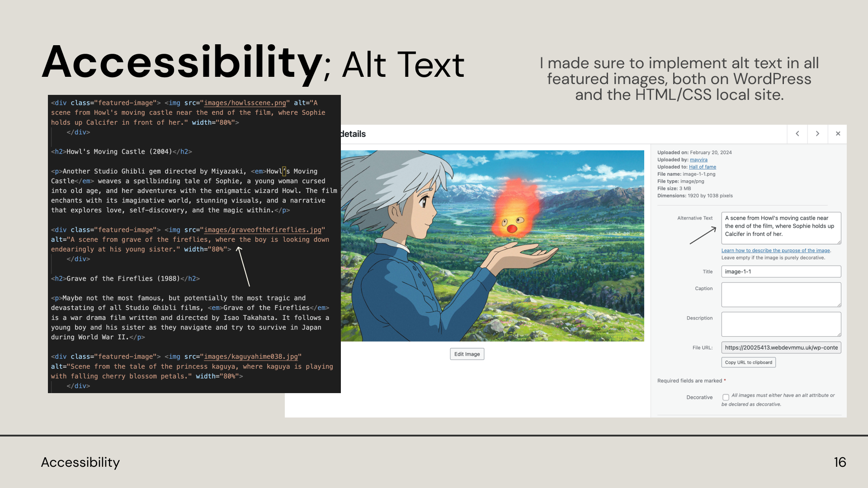This screenshot has width=868, height=488.
Task: Close the attachment details dialog
Action: point(838,134)
